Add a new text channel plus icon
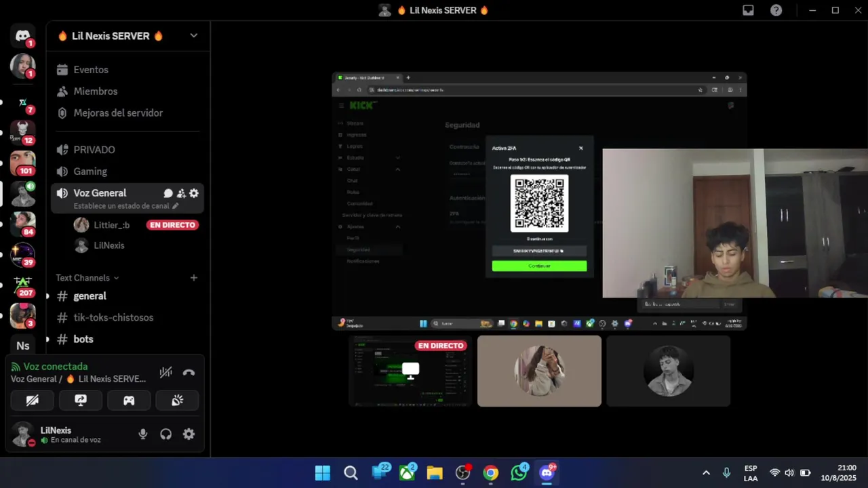868x488 pixels. [194, 278]
